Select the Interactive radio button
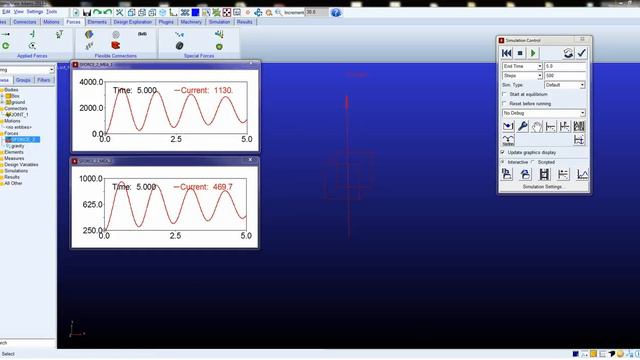This screenshot has height=360, width=640. click(503, 162)
